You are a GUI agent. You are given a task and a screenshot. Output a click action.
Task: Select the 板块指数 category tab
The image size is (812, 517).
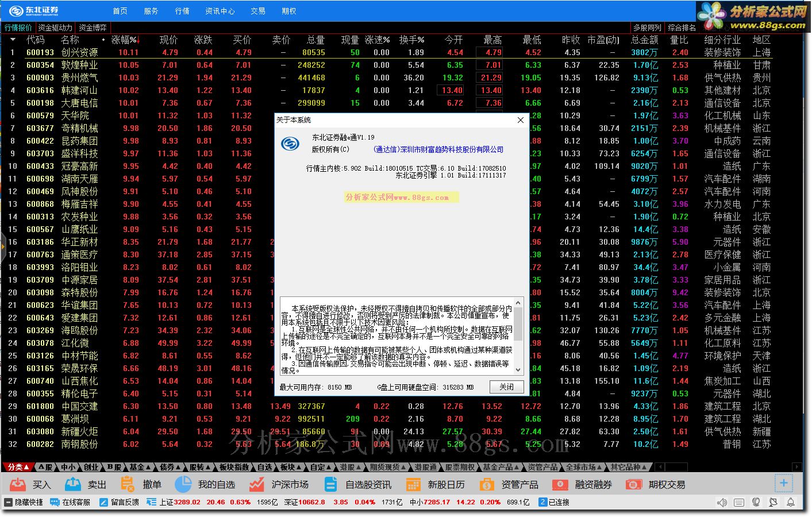tap(234, 467)
